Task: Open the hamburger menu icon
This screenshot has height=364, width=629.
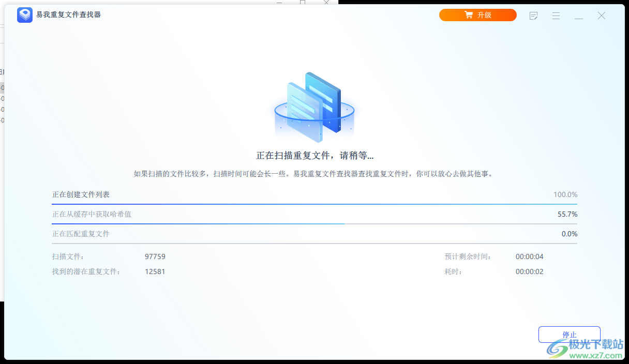Action: click(x=556, y=16)
